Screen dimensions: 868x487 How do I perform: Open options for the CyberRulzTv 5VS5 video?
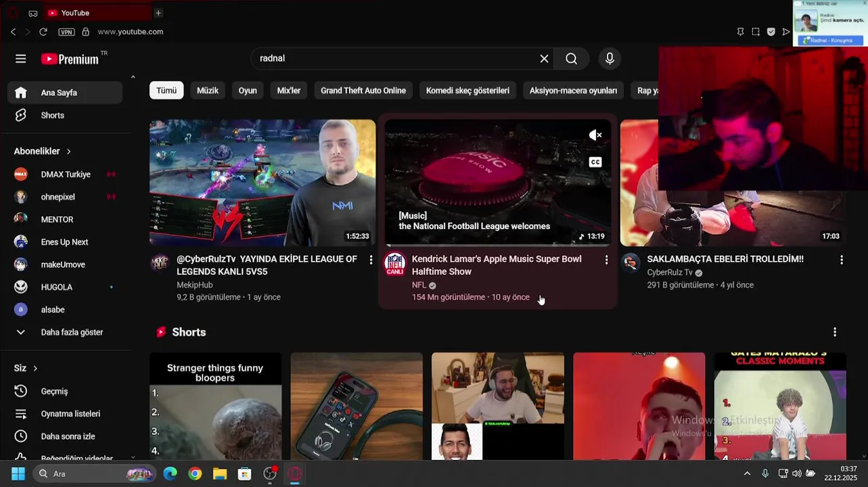[x=371, y=260]
